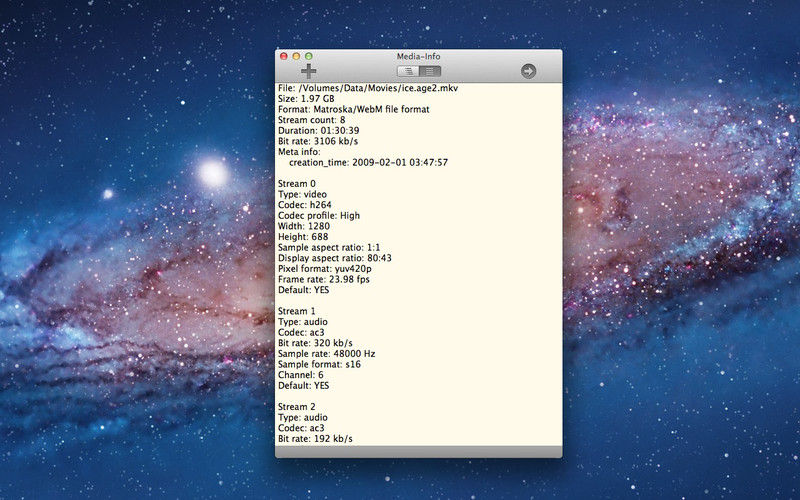Switch to the tree-style text view segment
800x500 pixels.
[408, 71]
